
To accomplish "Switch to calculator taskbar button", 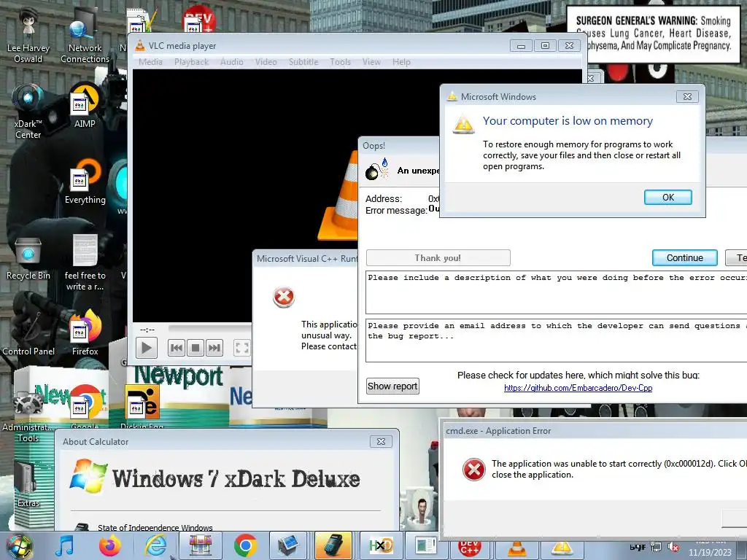I will [x=333, y=545].
